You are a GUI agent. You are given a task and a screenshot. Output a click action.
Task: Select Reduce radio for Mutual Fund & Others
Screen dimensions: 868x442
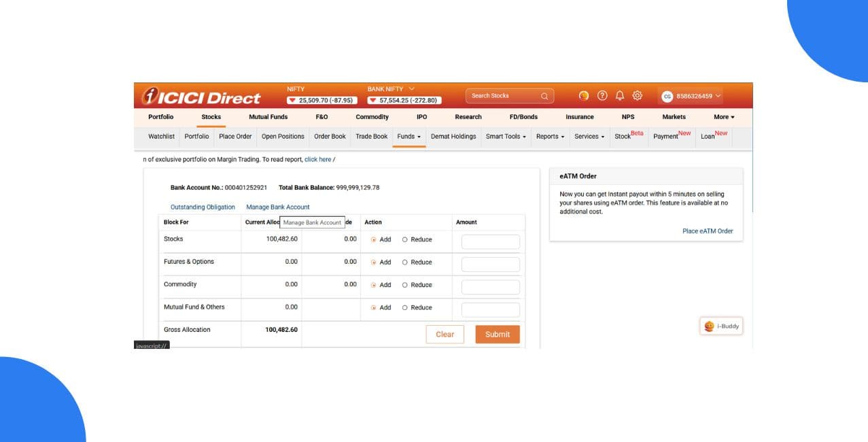tap(405, 307)
